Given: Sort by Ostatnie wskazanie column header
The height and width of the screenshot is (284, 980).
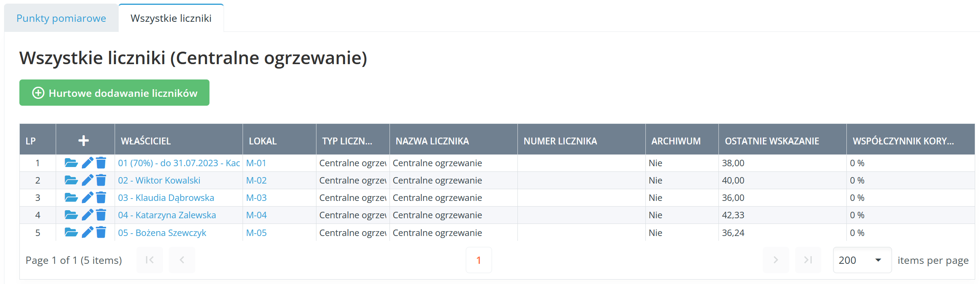Looking at the screenshot, I should point(772,141).
